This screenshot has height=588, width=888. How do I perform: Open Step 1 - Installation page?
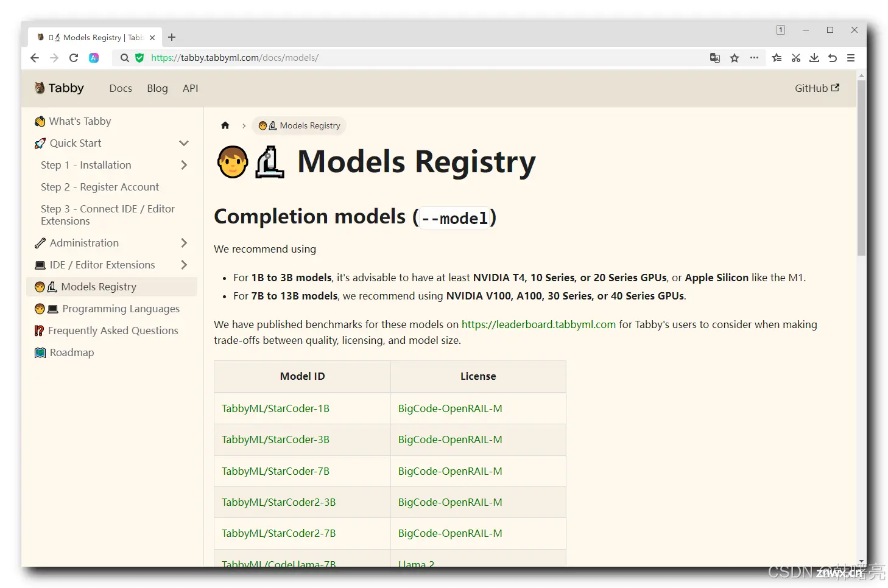point(86,165)
